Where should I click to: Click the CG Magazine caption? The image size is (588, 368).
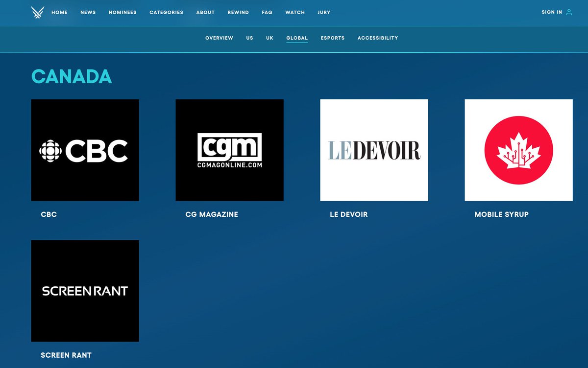click(212, 214)
